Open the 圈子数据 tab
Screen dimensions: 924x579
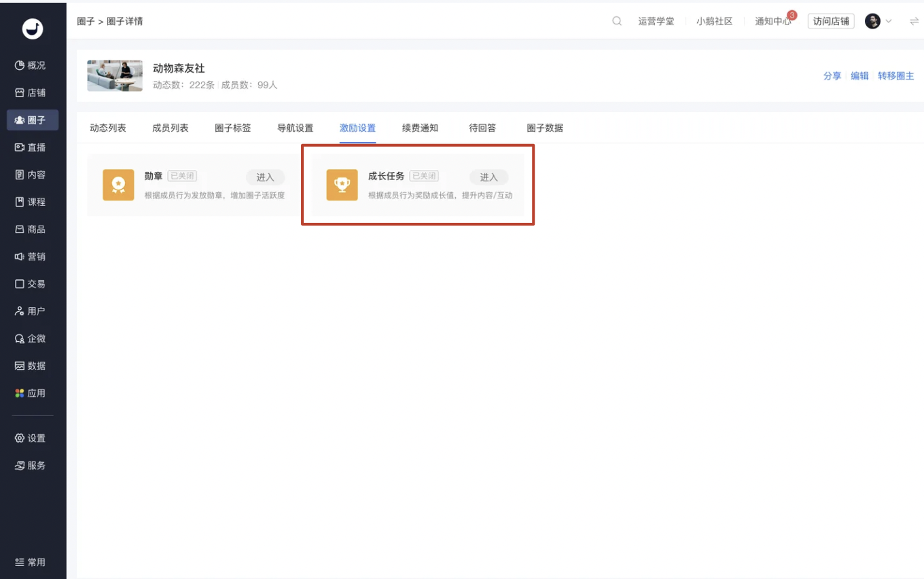point(545,128)
